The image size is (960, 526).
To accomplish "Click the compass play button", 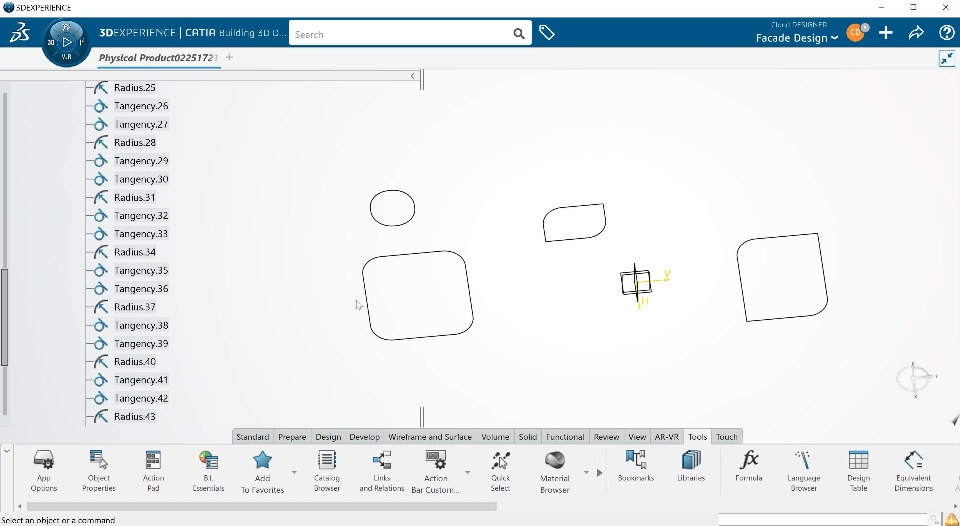I will tap(67, 42).
